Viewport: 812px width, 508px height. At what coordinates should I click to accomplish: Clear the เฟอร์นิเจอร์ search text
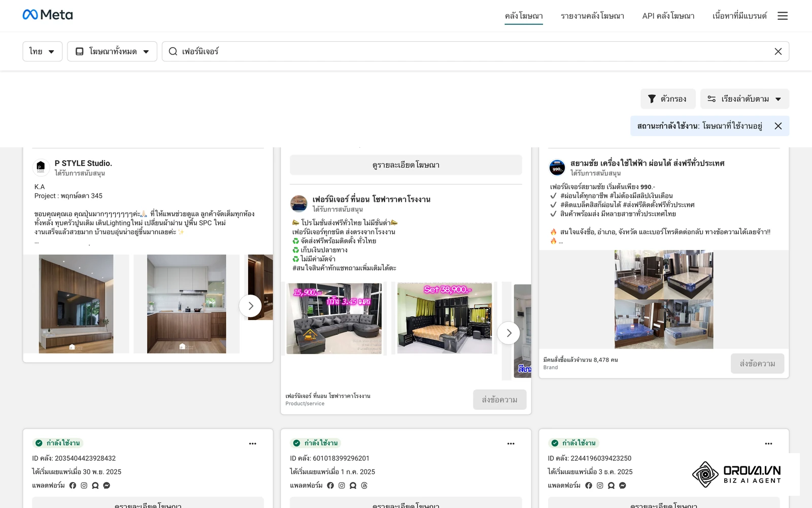click(x=778, y=51)
